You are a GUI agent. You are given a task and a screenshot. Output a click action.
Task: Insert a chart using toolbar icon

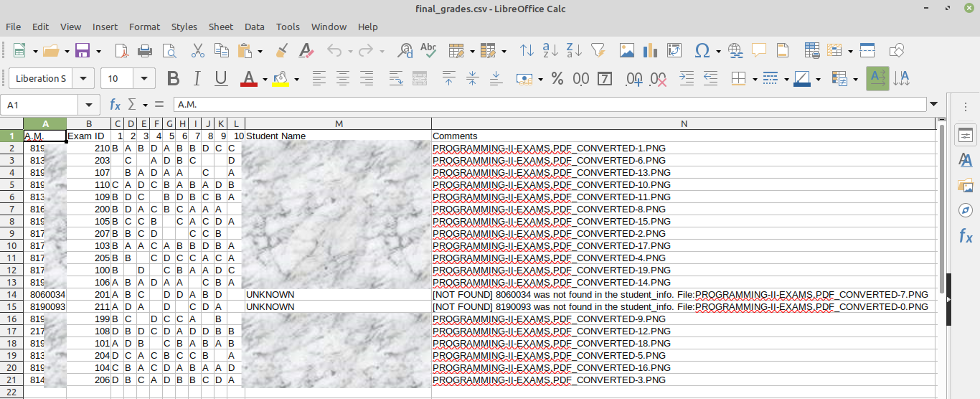point(650,51)
